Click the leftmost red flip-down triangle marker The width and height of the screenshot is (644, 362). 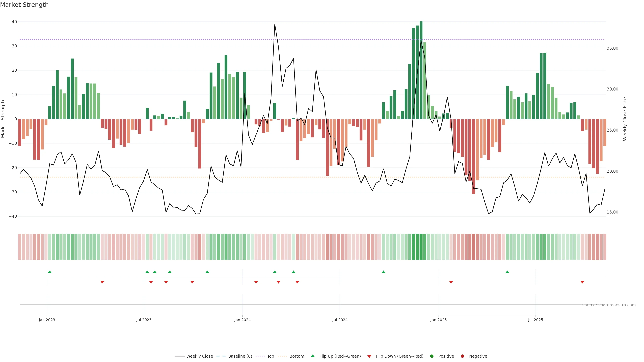tap(102, 282)
